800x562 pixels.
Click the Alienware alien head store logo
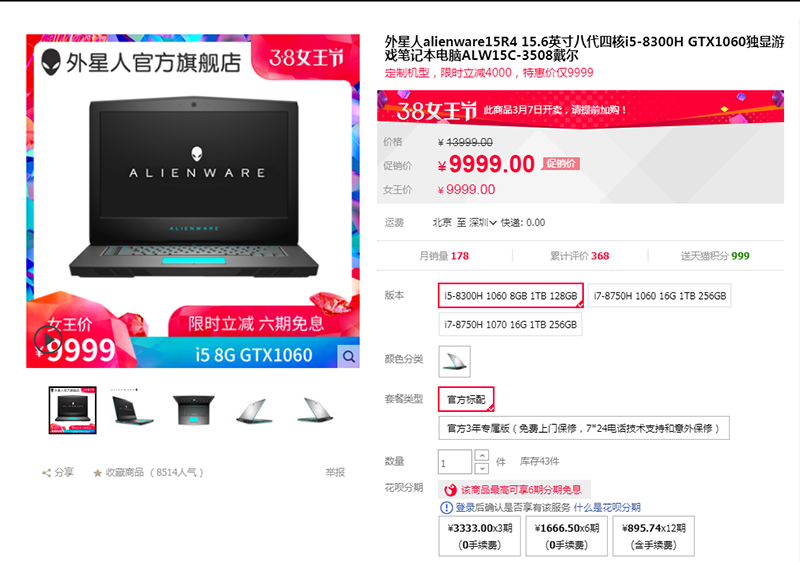tap(51, 62)
